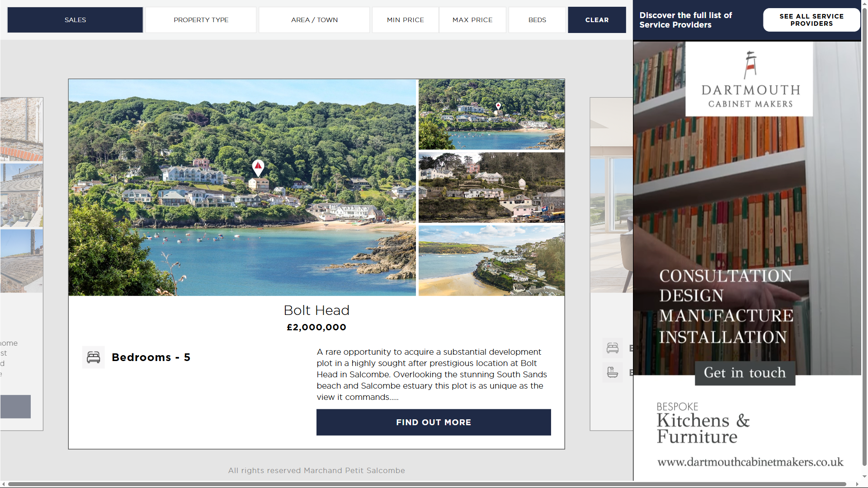This screenshot has width=868, height=488.
Task: Open the Min Price dropdown
Action: (x=406, y=20)
